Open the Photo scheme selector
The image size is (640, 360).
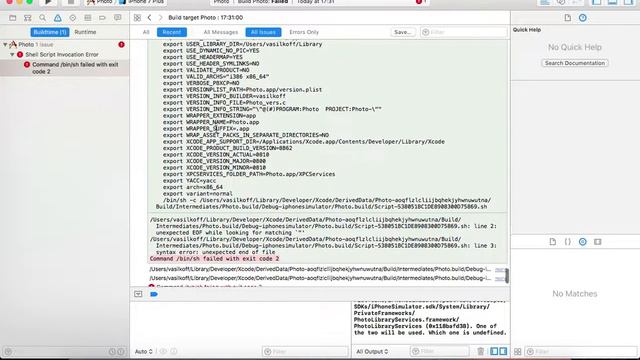[100, 2]
